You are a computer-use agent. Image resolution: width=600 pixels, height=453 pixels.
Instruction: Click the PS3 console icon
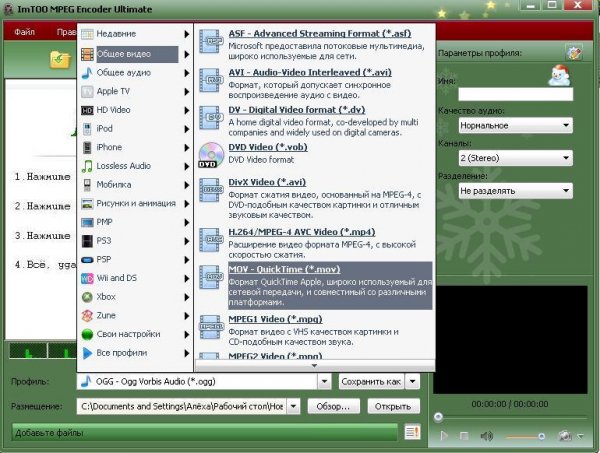(x=87, y=241)
